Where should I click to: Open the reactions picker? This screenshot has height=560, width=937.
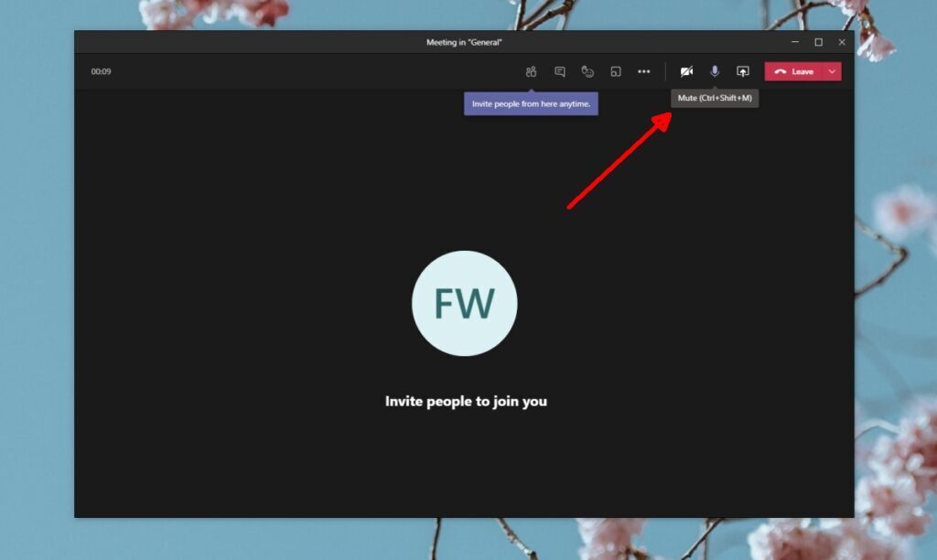point(587,70)
